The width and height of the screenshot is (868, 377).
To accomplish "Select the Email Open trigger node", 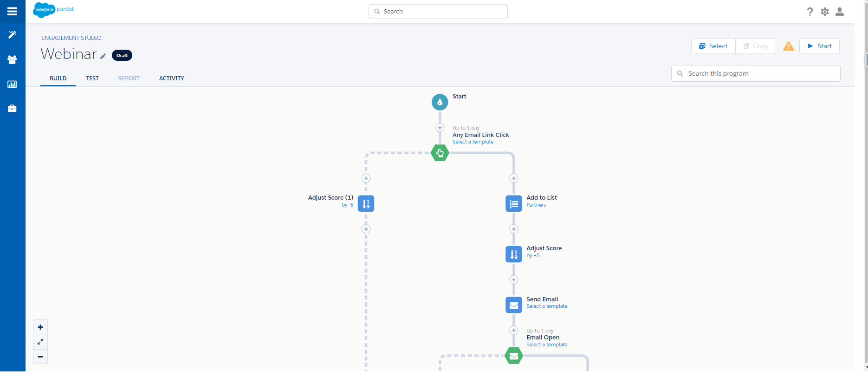I will pos(514,356).
